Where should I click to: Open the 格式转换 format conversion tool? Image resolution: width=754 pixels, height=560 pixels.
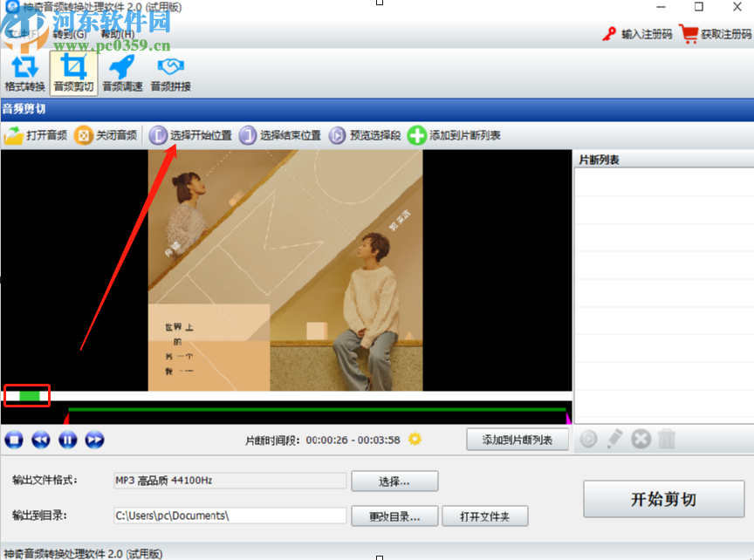[x=24, y=73]
